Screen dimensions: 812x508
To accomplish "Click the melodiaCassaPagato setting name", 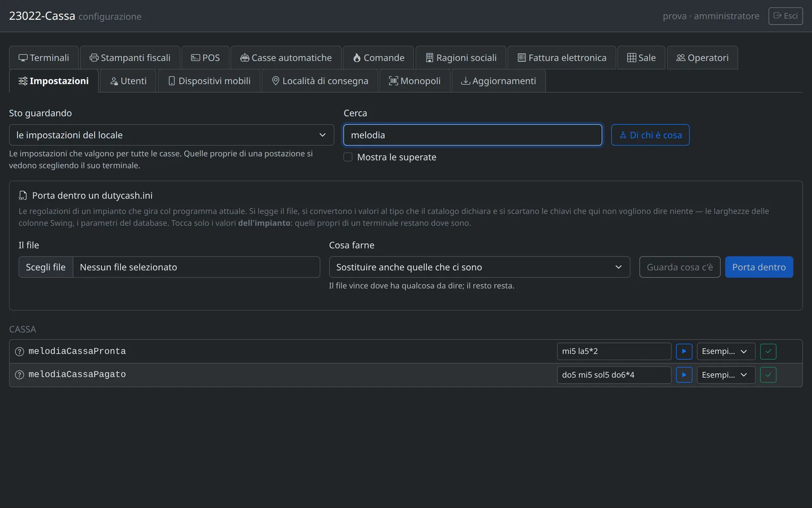I will (77, 374).
